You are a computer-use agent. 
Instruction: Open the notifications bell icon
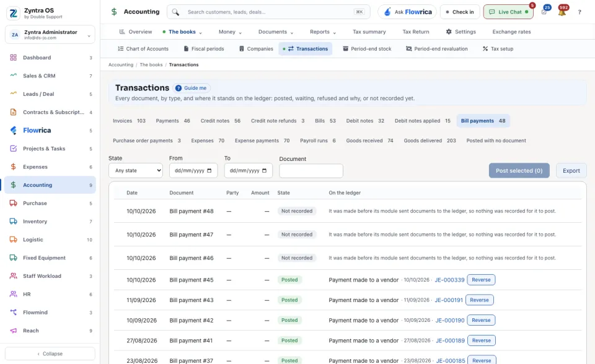click(562, 12)
